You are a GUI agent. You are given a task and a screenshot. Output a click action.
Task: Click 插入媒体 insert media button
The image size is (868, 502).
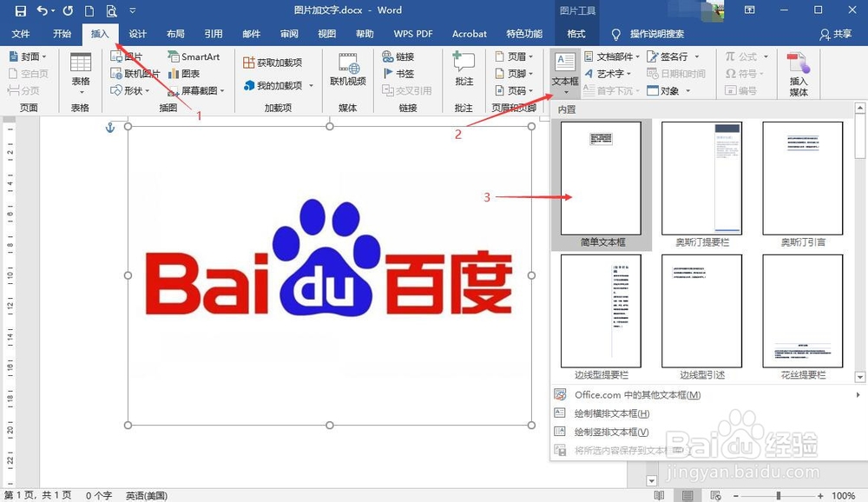point(799,75)
